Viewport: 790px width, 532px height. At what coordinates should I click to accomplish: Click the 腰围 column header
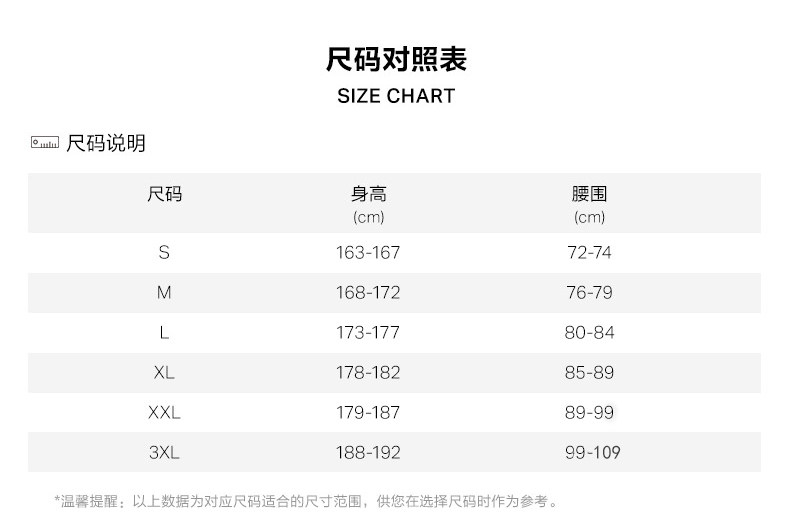pyautogui.click(x=589, y=194)
